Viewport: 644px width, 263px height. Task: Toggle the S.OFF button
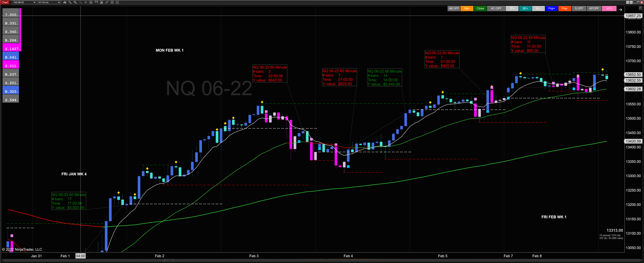579,8
